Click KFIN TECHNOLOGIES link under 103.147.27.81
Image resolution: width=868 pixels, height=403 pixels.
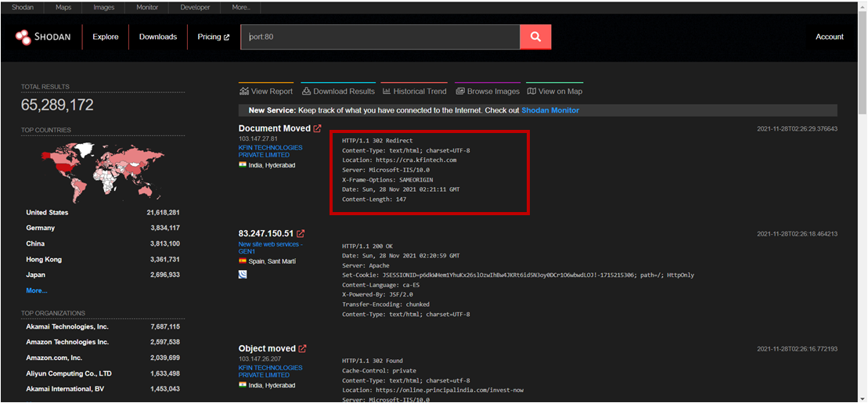[x=271, y=151]
